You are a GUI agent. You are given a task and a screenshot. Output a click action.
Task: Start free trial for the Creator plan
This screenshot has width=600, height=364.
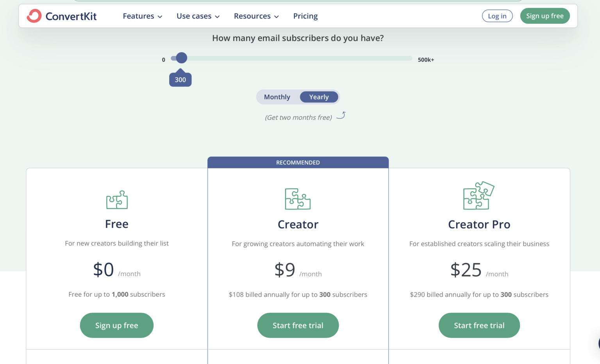click(x=298, y=325)
